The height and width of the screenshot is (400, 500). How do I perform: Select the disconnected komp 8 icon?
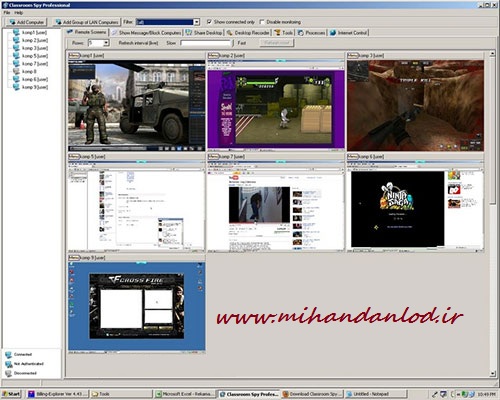pos(16,71)
